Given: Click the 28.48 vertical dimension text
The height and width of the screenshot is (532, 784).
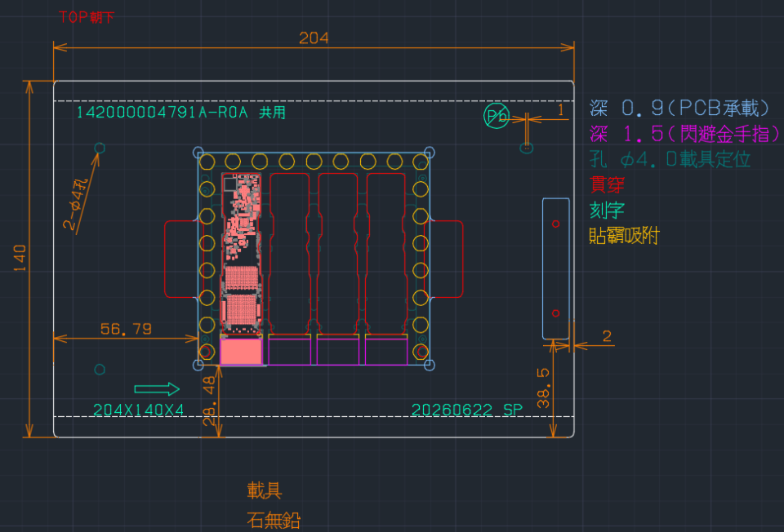Looking at the screenshot, I should [x=209, y=401].
